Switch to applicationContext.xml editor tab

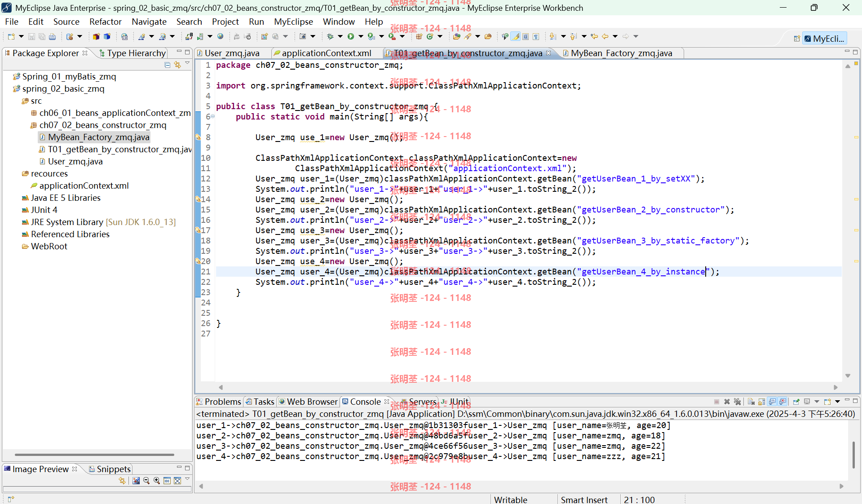pyautogui.click(x=326, y=53)
